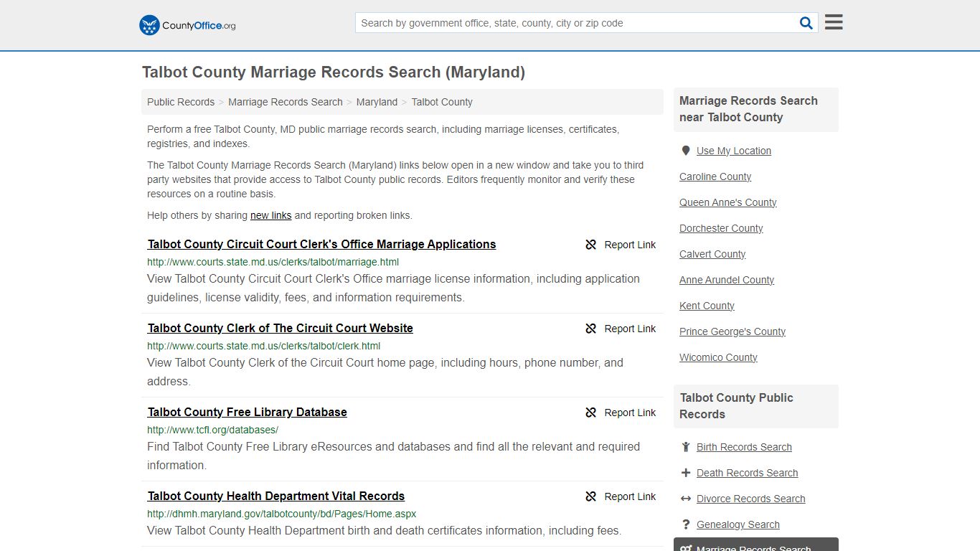Go to Divorce Records Search
Screen dimensions: 980x551
[x=750, y=499]
